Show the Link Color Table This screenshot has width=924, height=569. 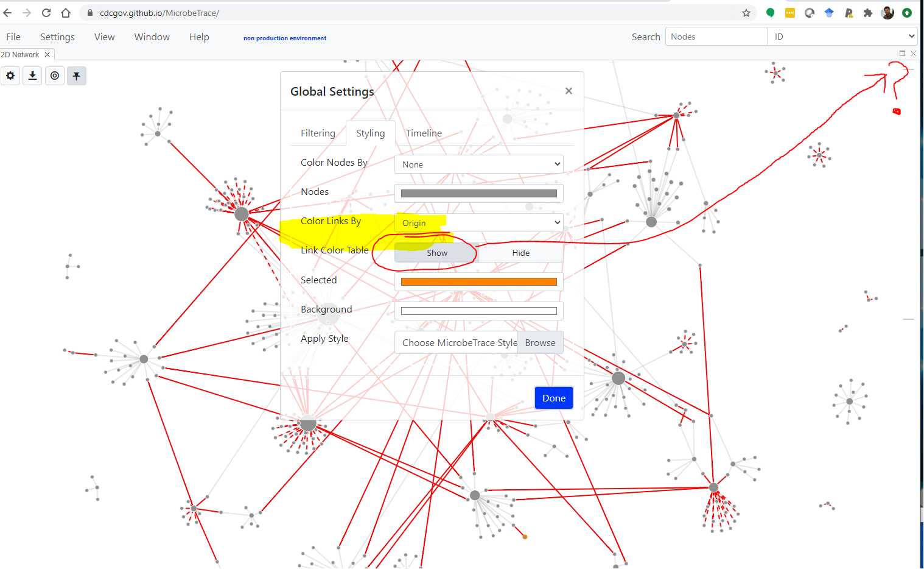click(x=436, y=252)
